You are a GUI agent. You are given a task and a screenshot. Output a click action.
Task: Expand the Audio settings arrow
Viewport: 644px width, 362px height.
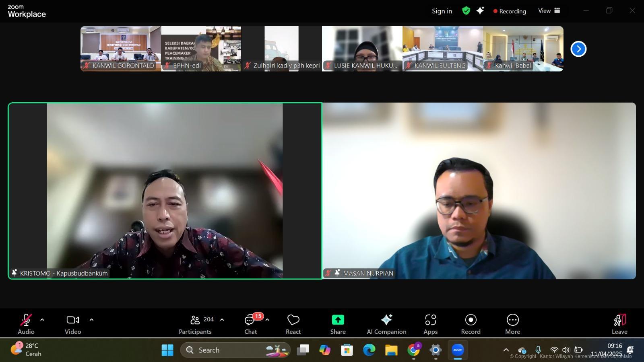coord(42,320)
